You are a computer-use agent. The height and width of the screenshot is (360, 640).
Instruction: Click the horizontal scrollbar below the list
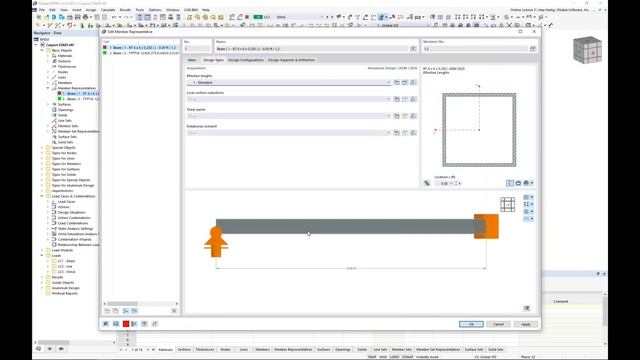(141, 304)
